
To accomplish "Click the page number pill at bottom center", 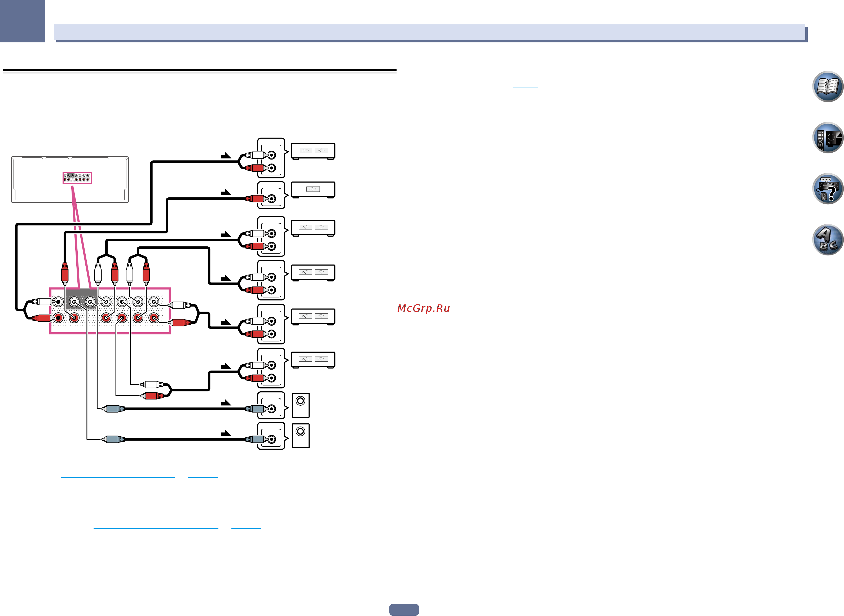I will click(404, 609).
